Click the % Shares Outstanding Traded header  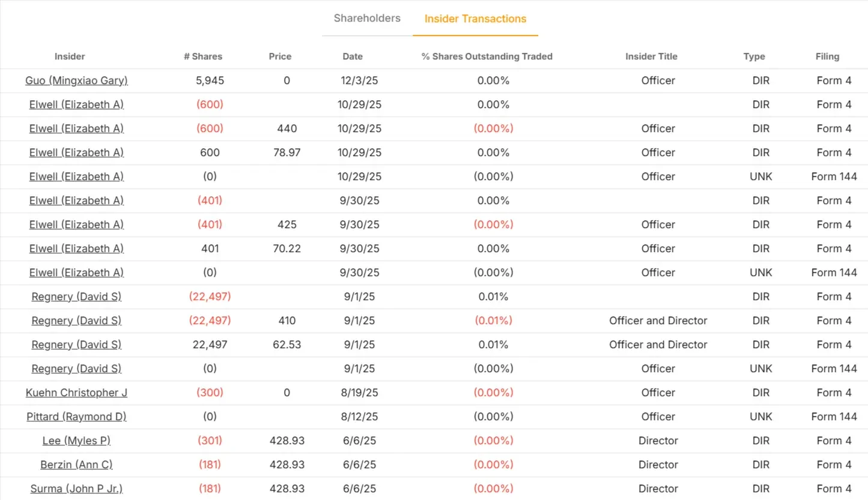[487, 56]
